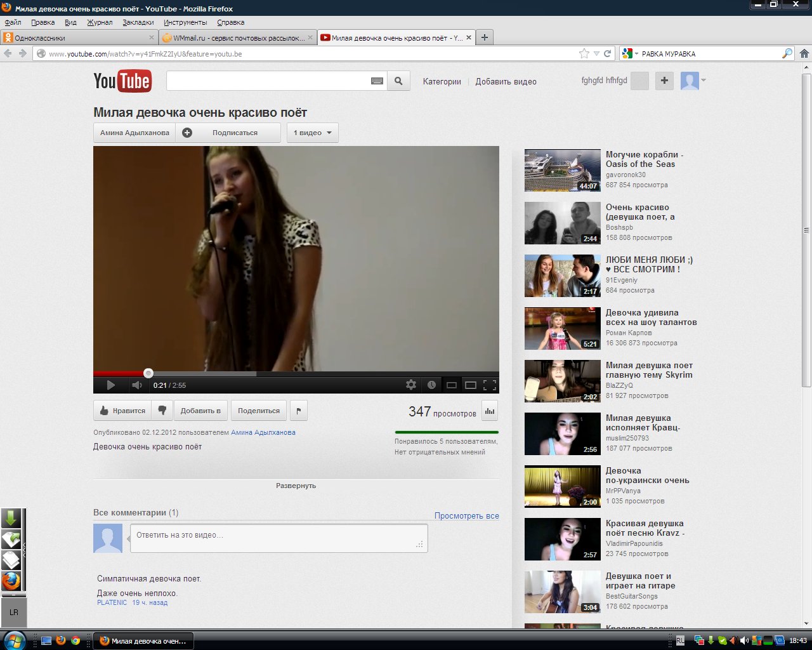Open 'Девочка удивила всех на шоу талантов' thumbnail

click(x=562, y=328)
